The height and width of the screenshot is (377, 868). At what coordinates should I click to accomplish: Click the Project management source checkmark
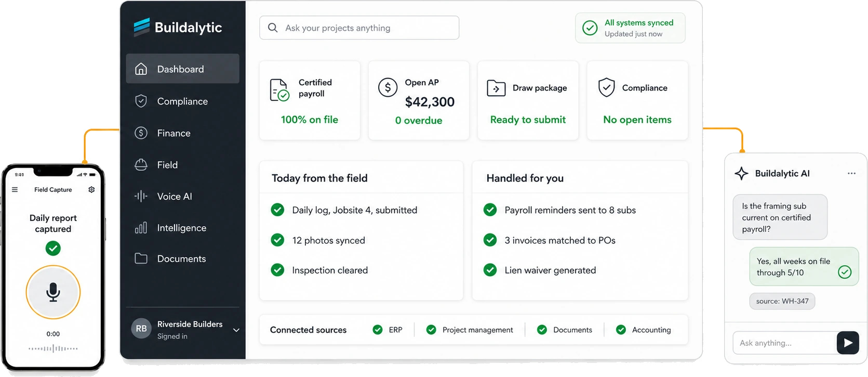coord(431,330)
